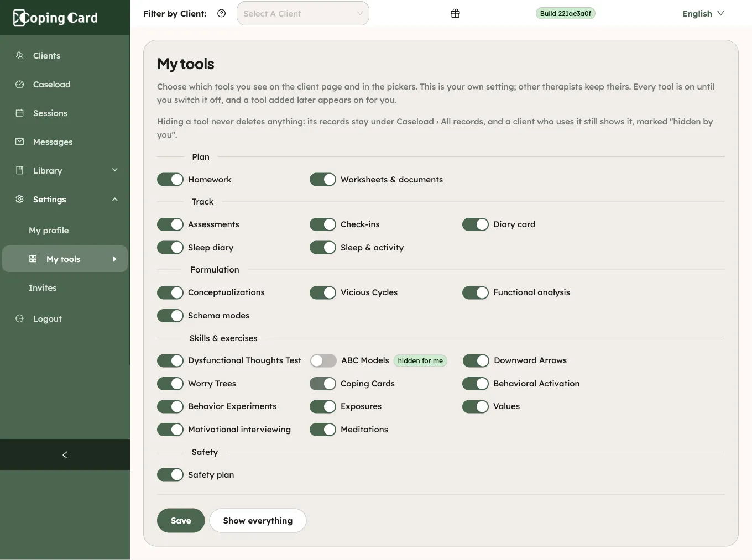This screenshot has height=560, width=752.
Task: Toggle the Homework tool switch
Action: click(x=170, y=180)
